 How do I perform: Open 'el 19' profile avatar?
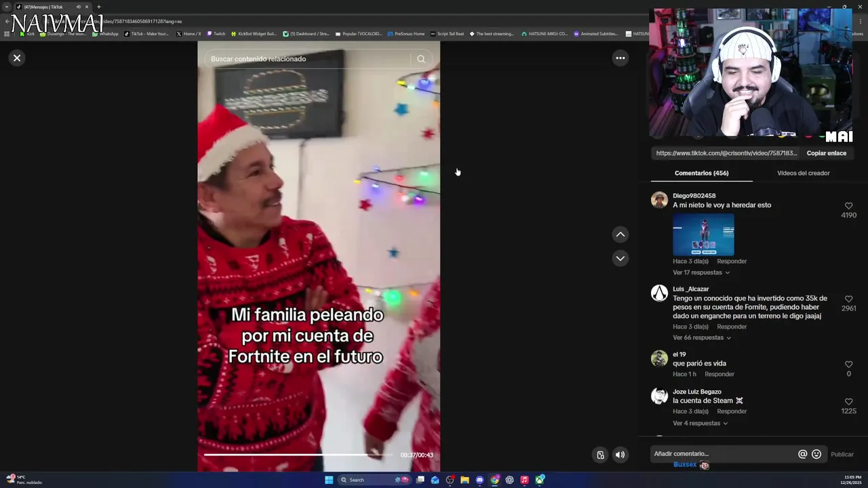tap(659, 359)
